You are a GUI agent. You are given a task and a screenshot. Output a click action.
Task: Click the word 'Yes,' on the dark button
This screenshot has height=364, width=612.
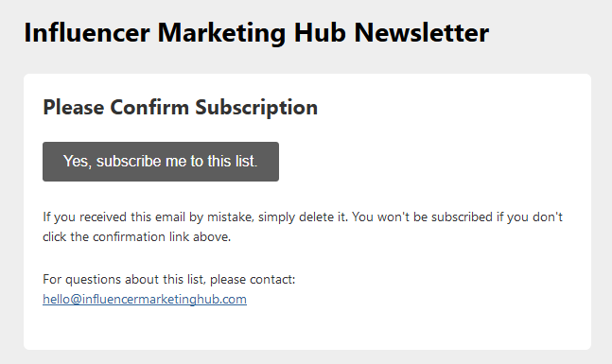(78, 162)
